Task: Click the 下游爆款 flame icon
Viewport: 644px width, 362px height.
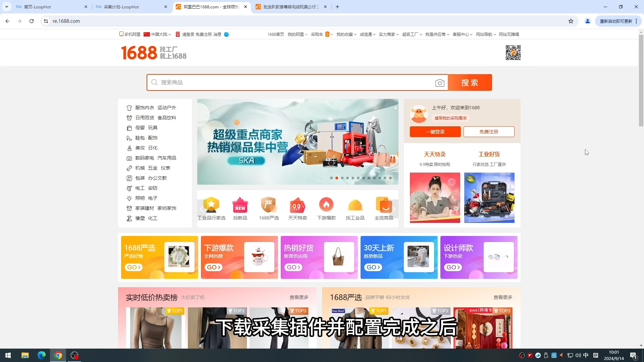Action: pos(326,205)
